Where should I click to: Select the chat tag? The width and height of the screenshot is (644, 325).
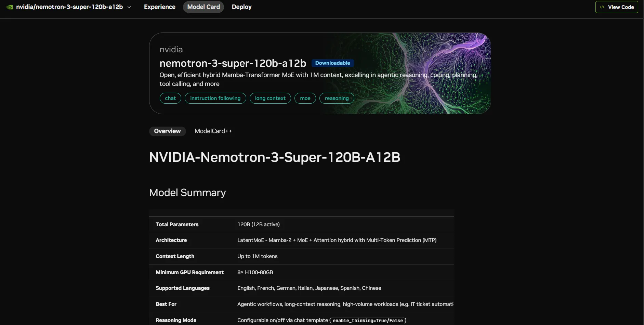coord(170,98)
